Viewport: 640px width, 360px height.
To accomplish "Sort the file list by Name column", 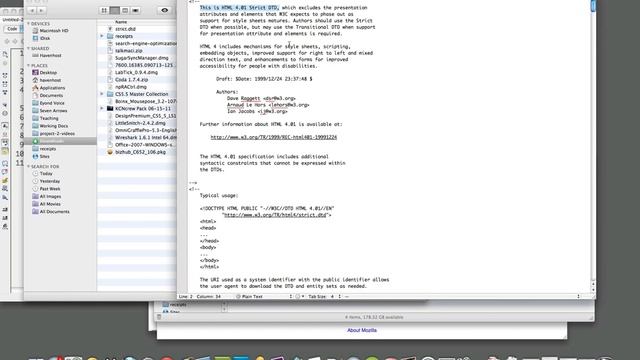I will coord(137,22).
